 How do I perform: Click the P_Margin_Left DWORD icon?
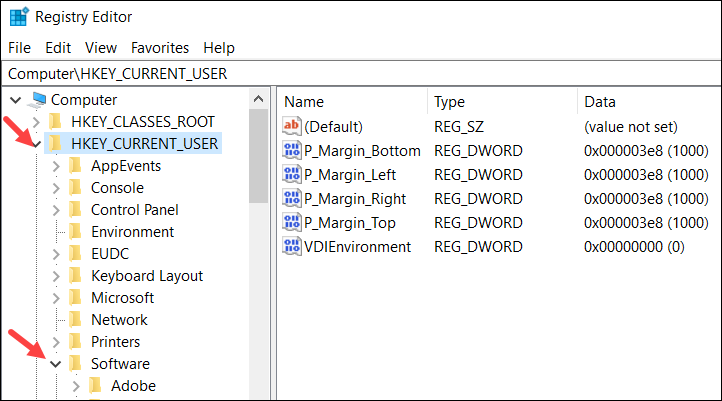291,174
